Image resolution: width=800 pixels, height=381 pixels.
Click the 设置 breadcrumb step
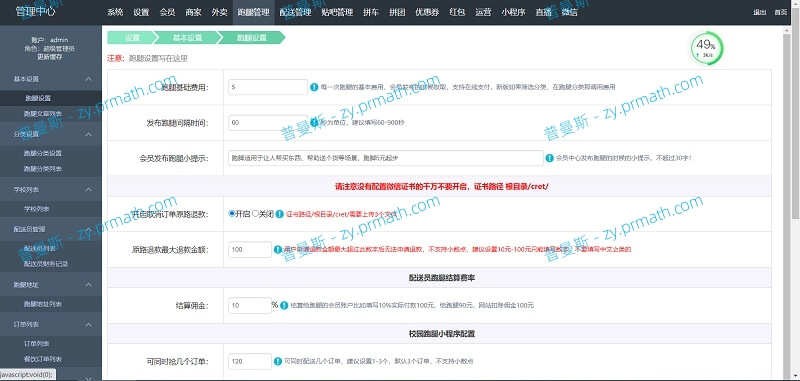click(x=132, y=38)
